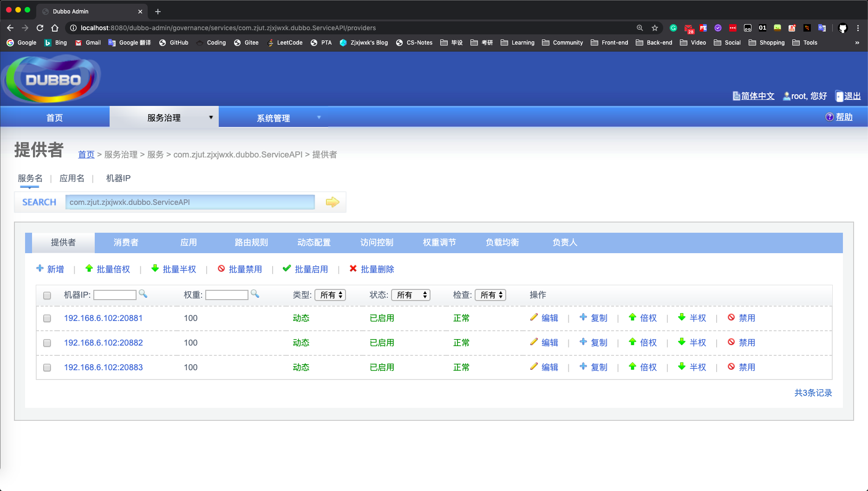
Task: Click the 批量删除 batch delete link
Action: point(372,269)
